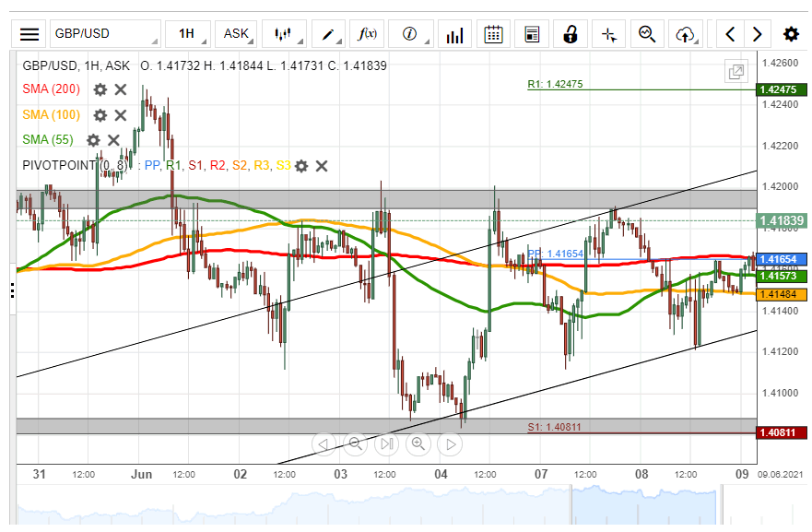Remove the SMA (55) indicator
This screenshot has height=532, width=812.
click(114, 140)
